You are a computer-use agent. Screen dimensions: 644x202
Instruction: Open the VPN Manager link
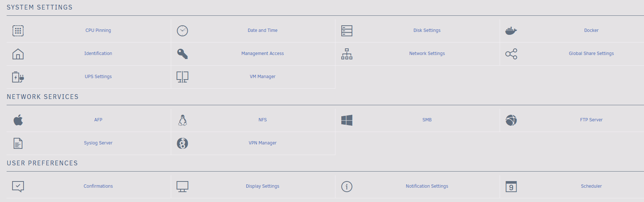[x=262, y=143]
